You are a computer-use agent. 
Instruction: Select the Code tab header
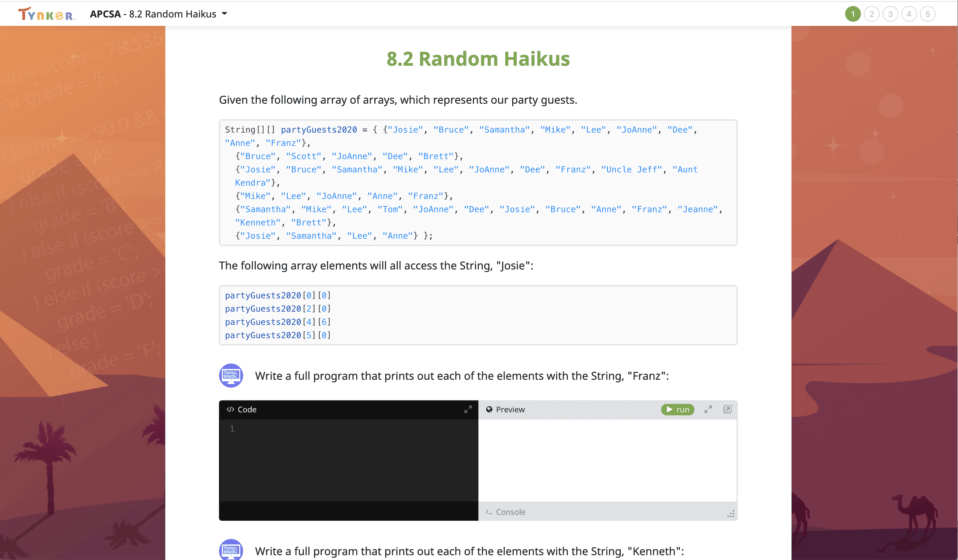[x=242, y=409]
